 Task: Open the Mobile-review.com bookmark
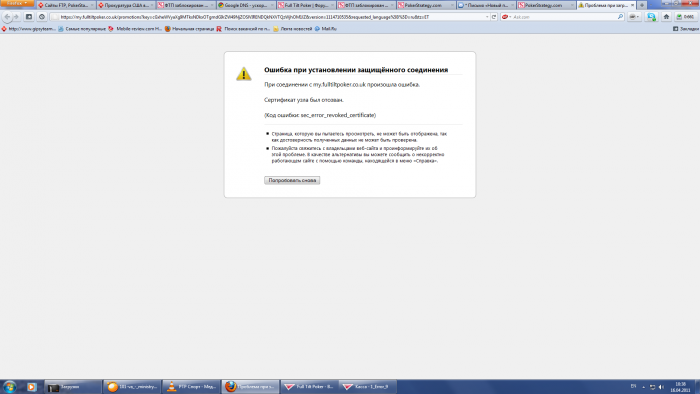tap(135, 29)
